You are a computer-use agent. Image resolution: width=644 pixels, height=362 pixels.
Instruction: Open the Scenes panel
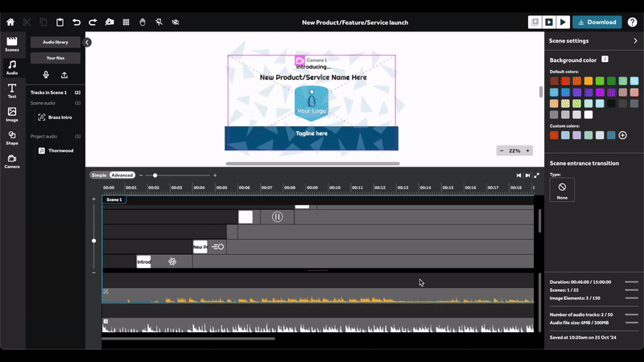tap(12, 43)
